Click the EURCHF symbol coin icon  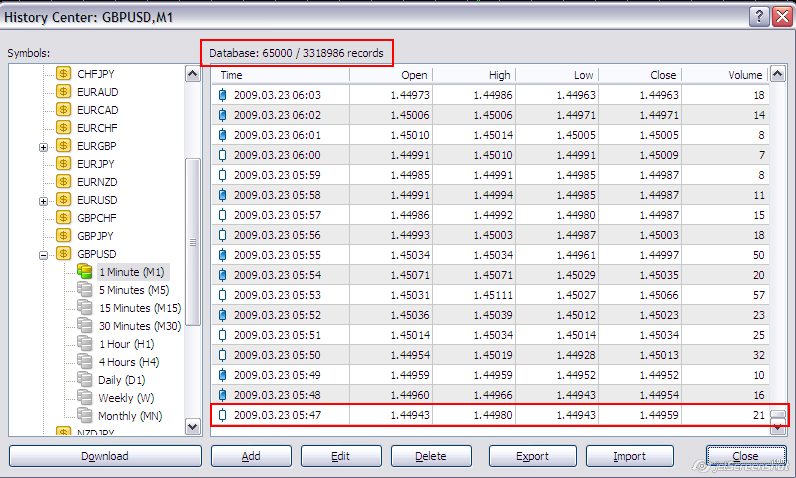pyautogui.click(x=63, y=128)
